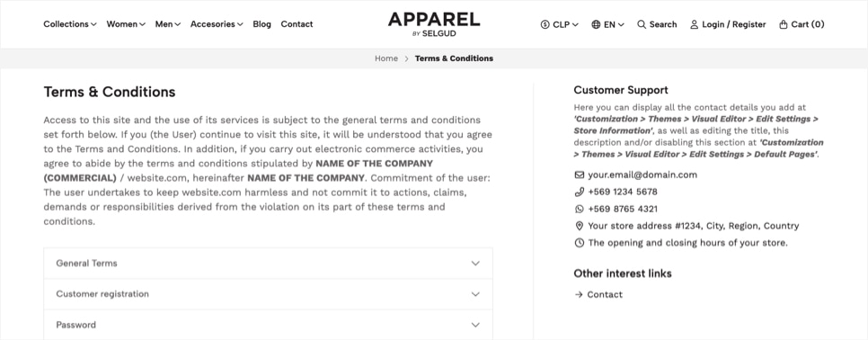Click the user profile icon by Login
This screenshot has height=340, width=868.
pos(695,24)
